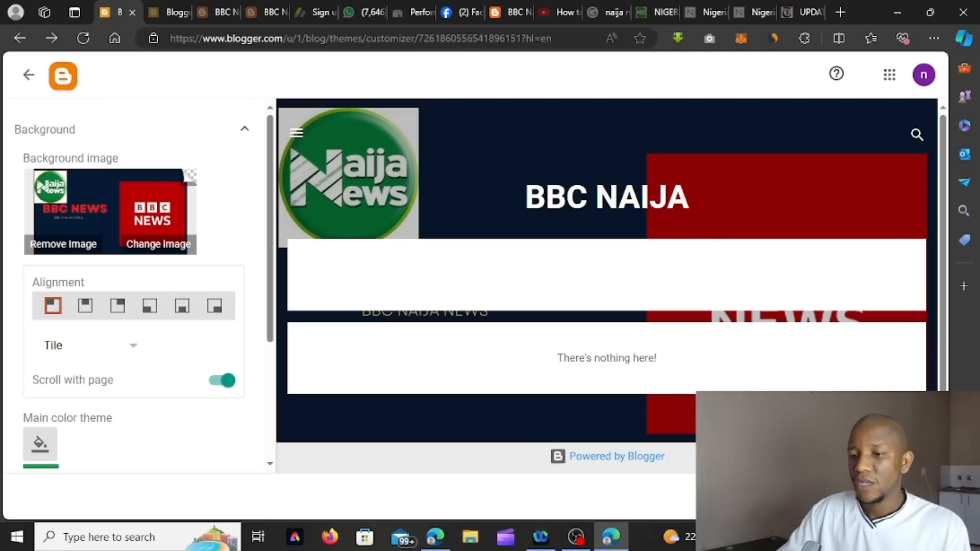Collapse the Background section
Screen dimensions: 980x551
tap(244, 129)
